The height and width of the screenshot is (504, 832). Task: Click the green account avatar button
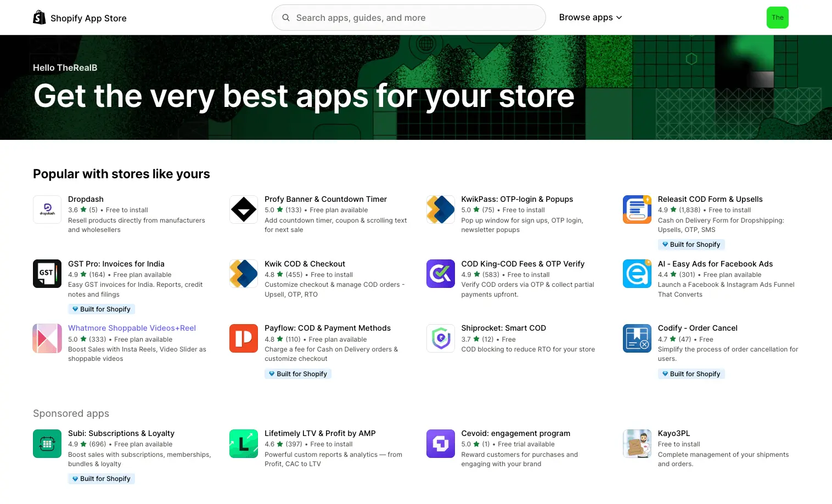[x=777, y=18]
